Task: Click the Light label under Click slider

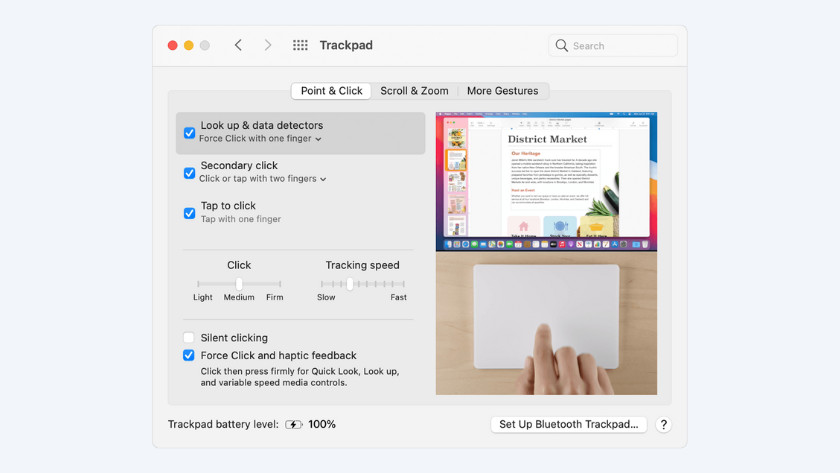Action: click(203, 297)
